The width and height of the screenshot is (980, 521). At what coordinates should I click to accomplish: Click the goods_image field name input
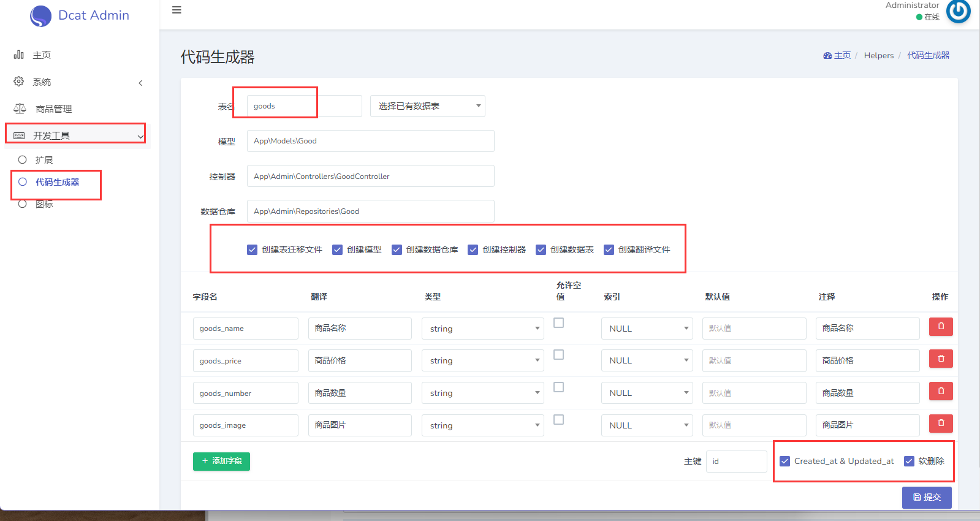click(246, 425)
